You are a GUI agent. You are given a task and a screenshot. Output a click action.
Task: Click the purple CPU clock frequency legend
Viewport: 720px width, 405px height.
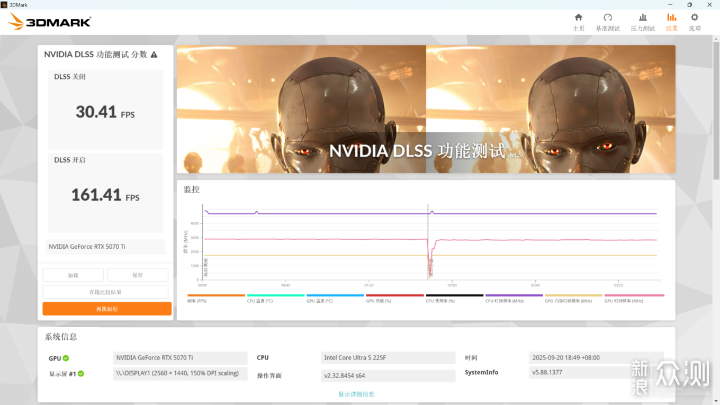(514, 297)
